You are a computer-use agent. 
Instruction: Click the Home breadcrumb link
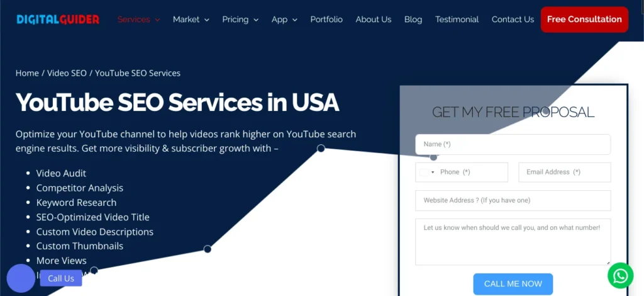click(x=27, y=73)
